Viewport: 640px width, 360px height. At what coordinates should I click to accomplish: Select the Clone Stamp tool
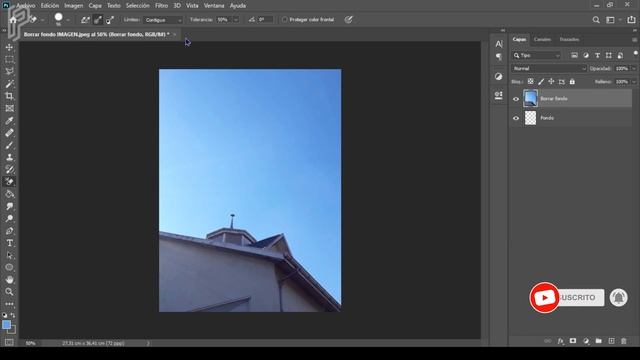(x=9, y=158)
